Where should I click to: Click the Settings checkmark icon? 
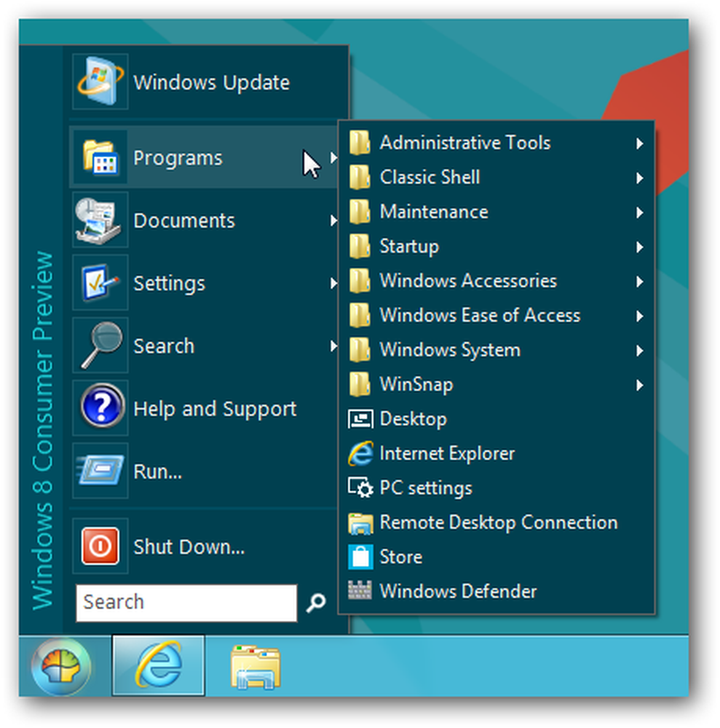(x=100, y=282)
